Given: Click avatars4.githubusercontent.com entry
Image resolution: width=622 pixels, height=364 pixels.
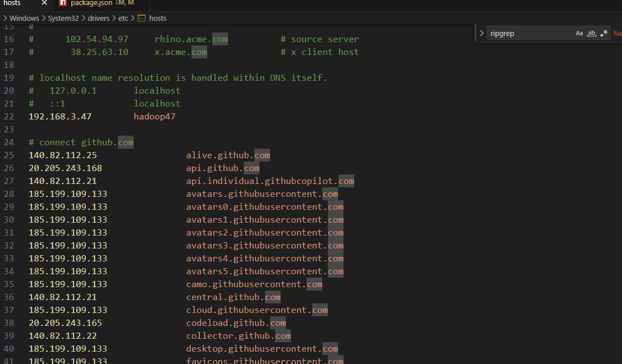Looking at the screenshot, I should [265, 258].
